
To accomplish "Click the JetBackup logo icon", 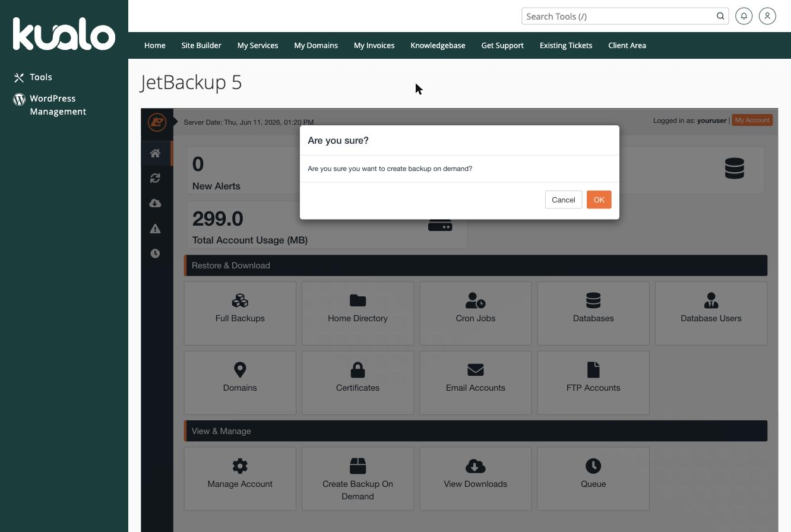I will (157, 122).
